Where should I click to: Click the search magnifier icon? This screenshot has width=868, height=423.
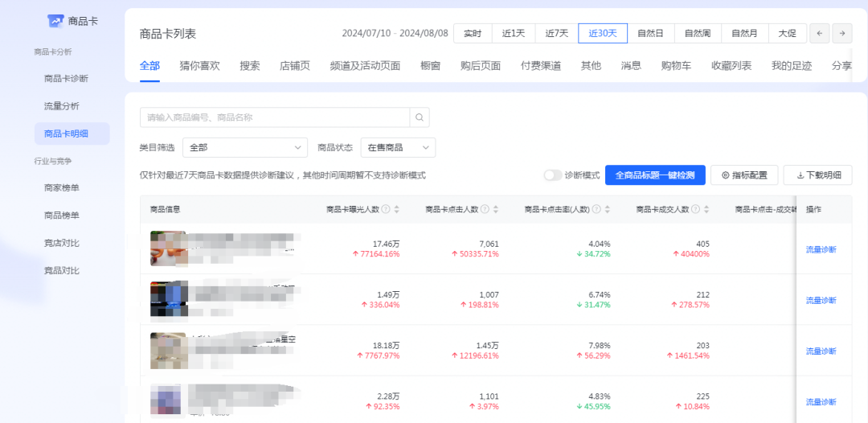(420, 117)
